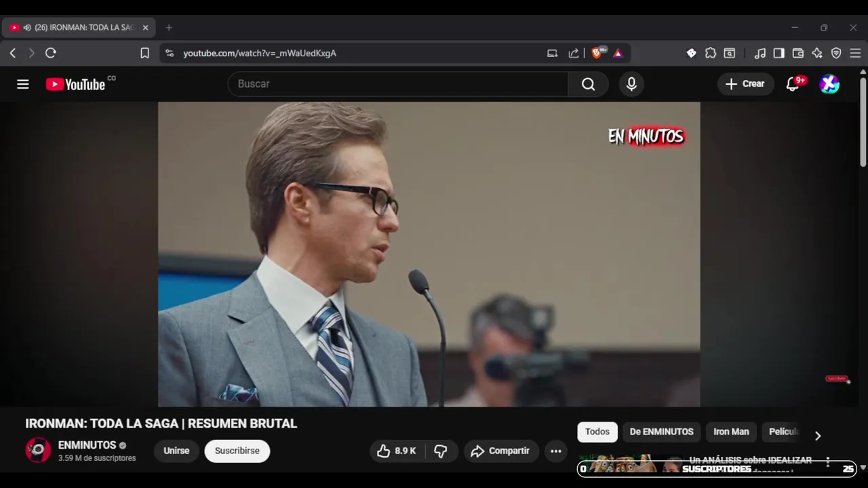This screenshot has height=488, width=868.
Task: Select the De ENMINUTOS filter chip
Action: pos(661,432)
